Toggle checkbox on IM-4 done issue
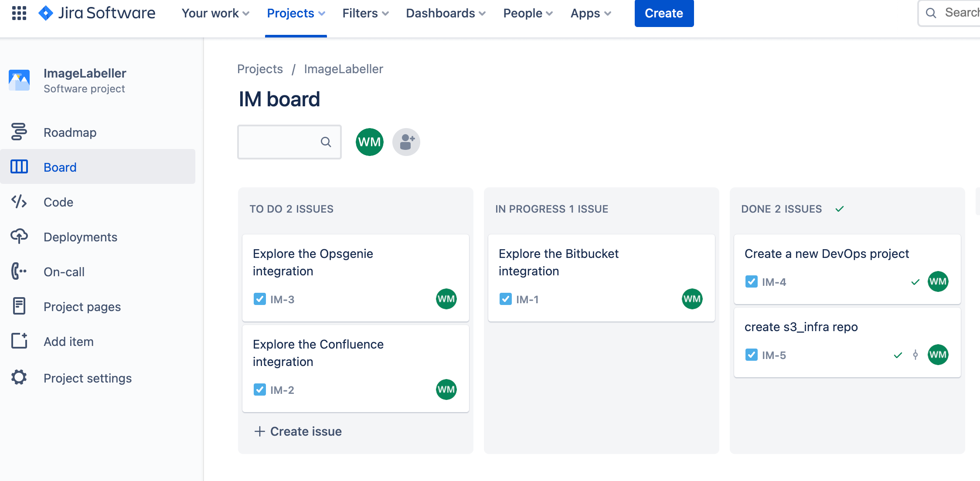Screen dimensions: 980x481 (x=751, y=282)
